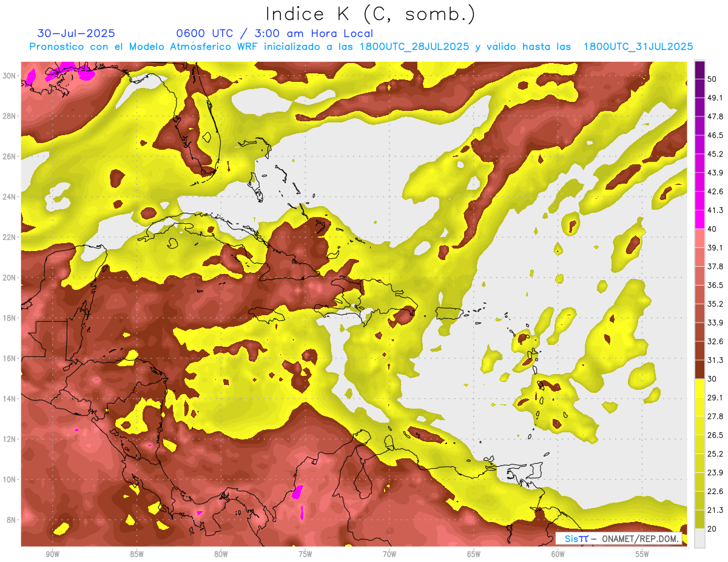Viewport: 728px width, 562px height.
Task: Click the '24N' latitude label
Action: point(10,197)
